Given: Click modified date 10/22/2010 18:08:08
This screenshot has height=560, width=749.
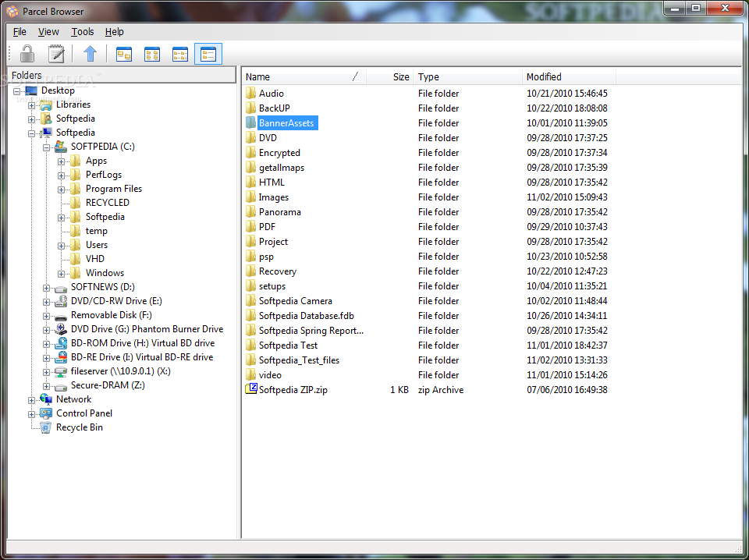Looking at the screenshot, I should (x=567, y=108).
